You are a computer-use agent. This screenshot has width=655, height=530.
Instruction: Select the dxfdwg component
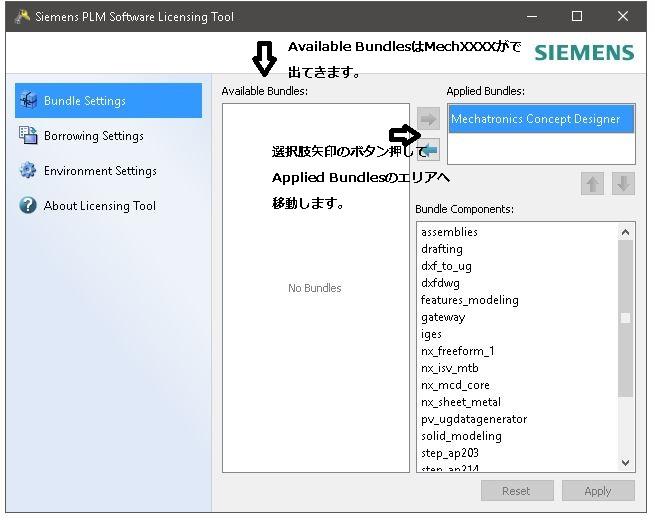click(440, 283)
